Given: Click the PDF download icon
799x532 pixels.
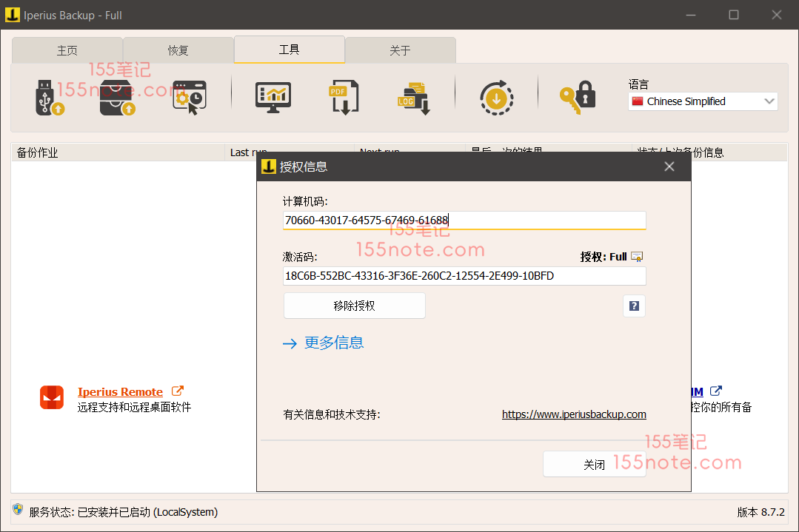Looking at the screenshot, I should coord(344,97).
